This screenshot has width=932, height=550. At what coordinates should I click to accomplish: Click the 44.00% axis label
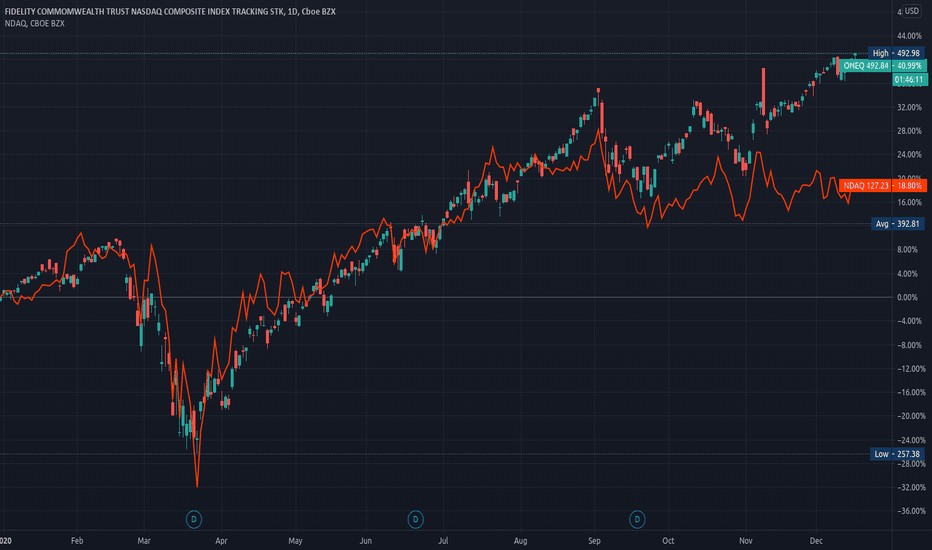click(x=909, y=36)
